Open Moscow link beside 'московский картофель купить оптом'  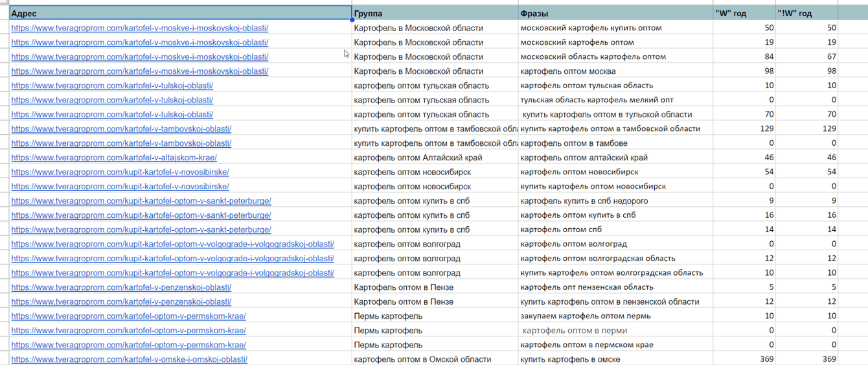pos(139,28)
